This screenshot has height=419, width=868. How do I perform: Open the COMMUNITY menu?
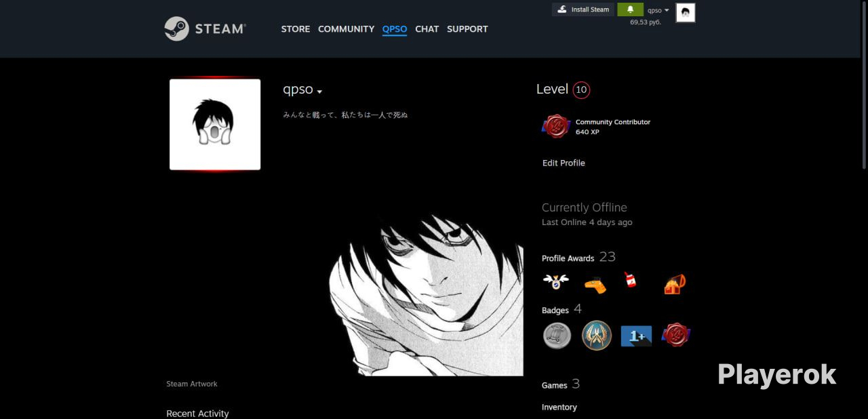(346, 29)
